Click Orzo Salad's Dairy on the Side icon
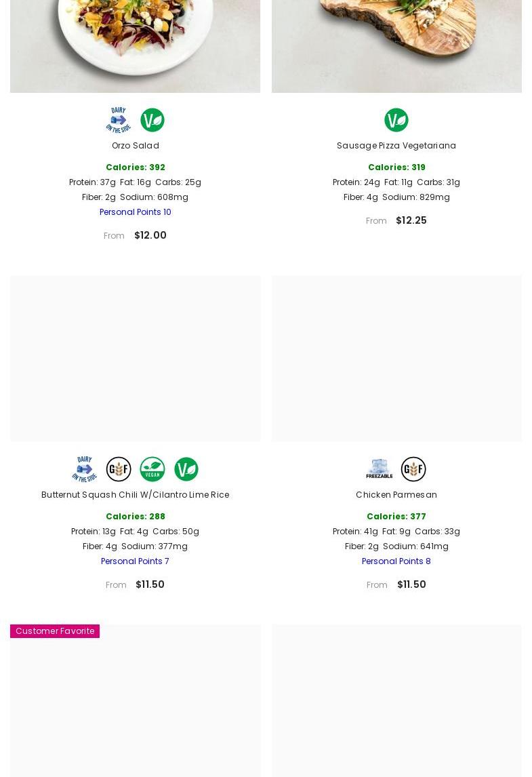This screenshot has height=777, width=532. point(119,120)
